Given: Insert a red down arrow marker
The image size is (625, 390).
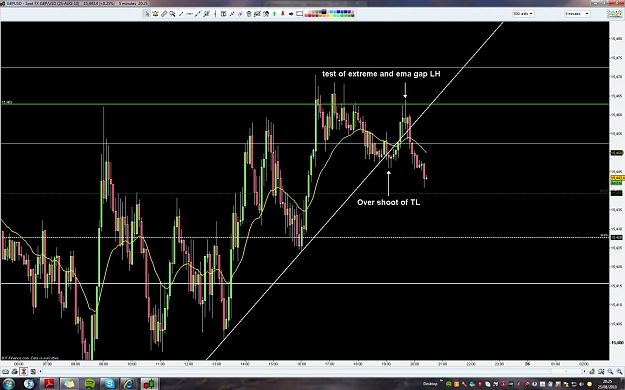Looking at the screenshot, I should (283, 14).
